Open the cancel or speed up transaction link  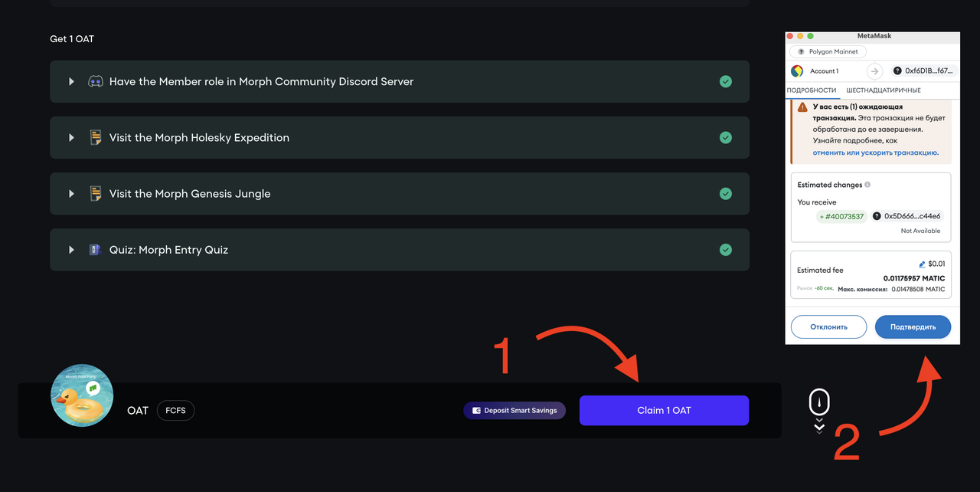click(875, 153)
